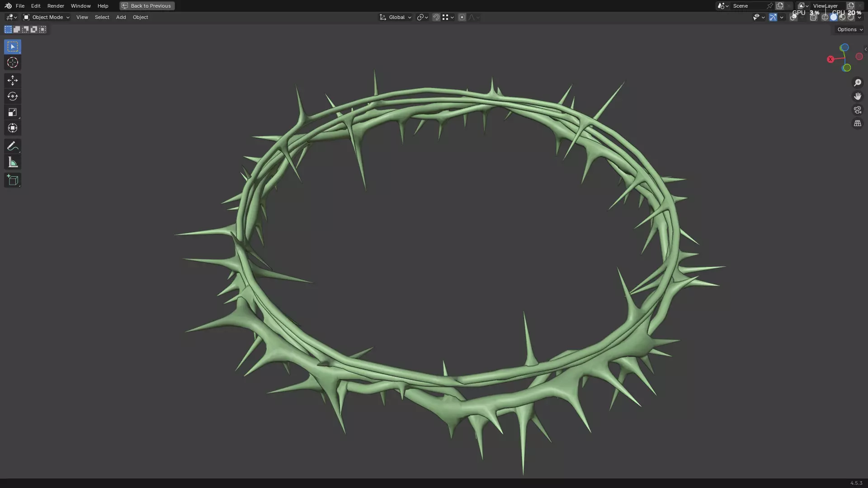Switch to solid shading
The height and width of the screenshot is (488, 868).
(834, 17)
